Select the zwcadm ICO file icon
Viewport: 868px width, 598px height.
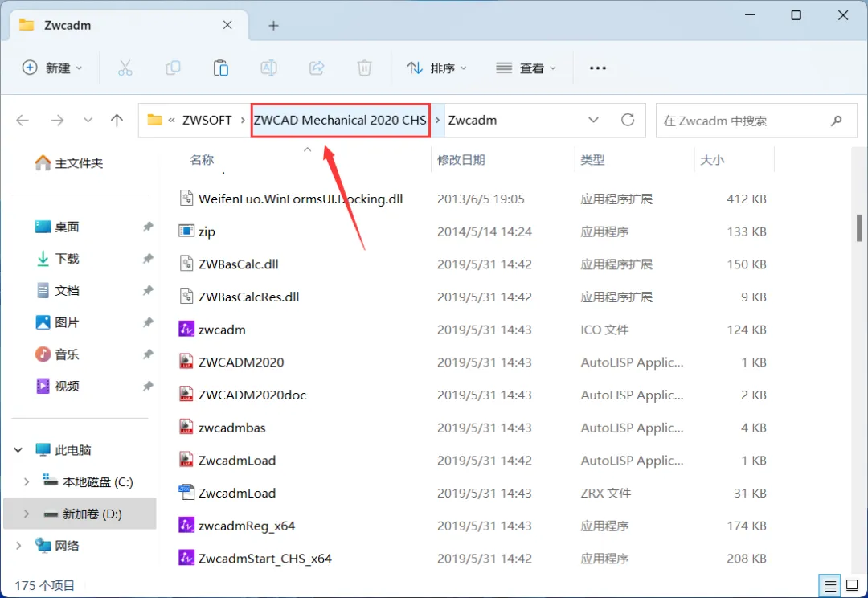tap(186, 329)
